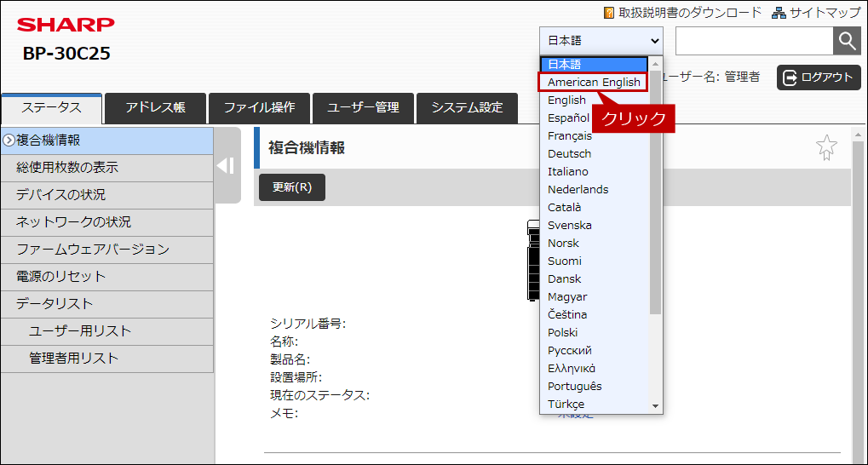The image size is (868, 465).
Task: Select Nederlands from language list
Action: coord(594,189)
